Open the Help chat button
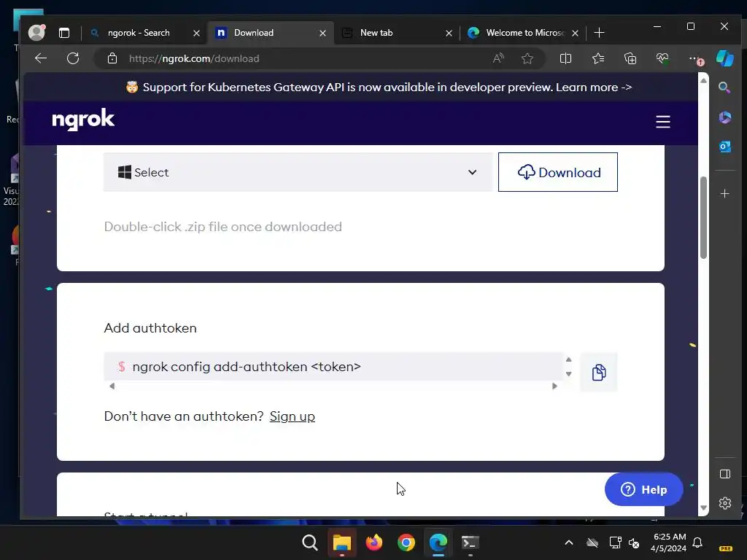747x560 pixels. (643, 489)
